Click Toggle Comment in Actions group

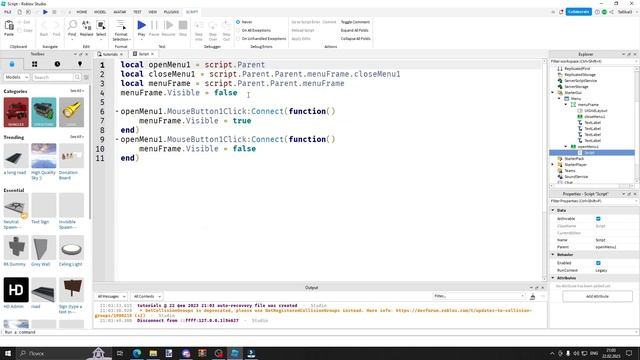click(355, 22)
